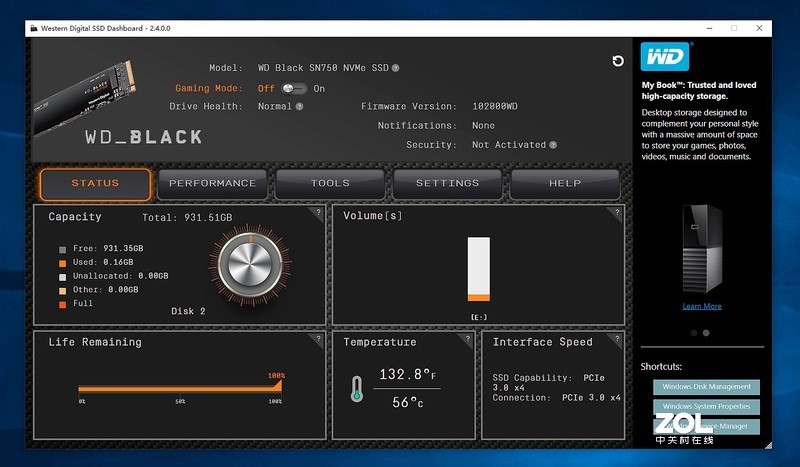
Task: Toggle the Gaming Mode switch
Action: (294, 88)
